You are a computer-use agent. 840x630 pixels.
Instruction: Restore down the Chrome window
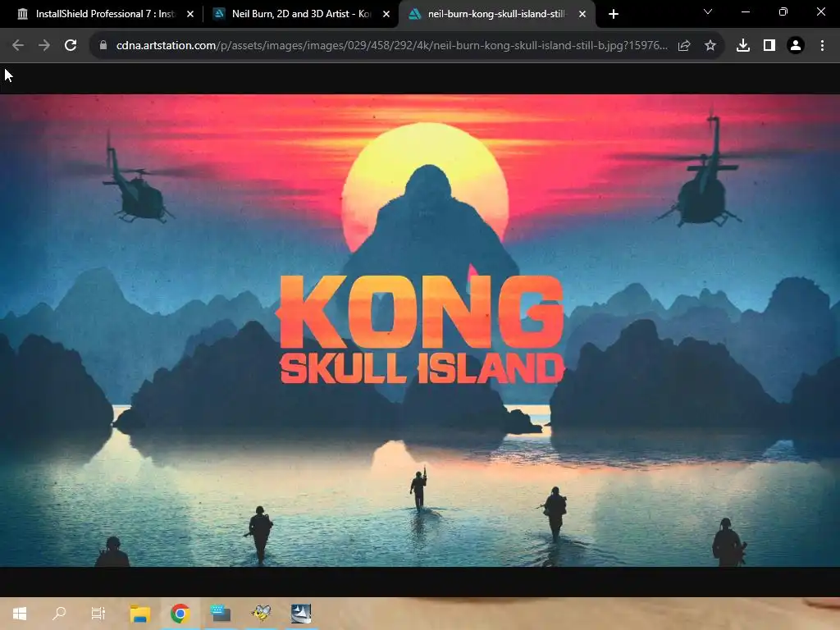point(783,11)
